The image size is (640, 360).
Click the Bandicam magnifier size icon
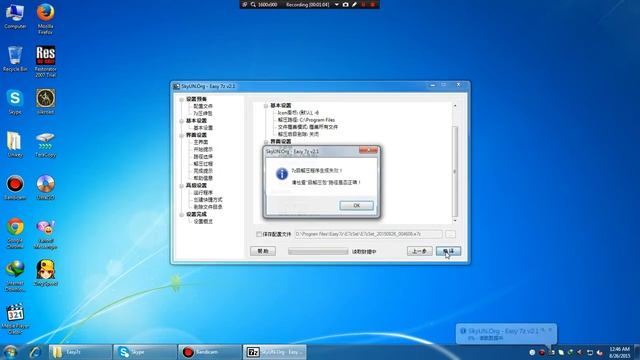click(253, 4)
